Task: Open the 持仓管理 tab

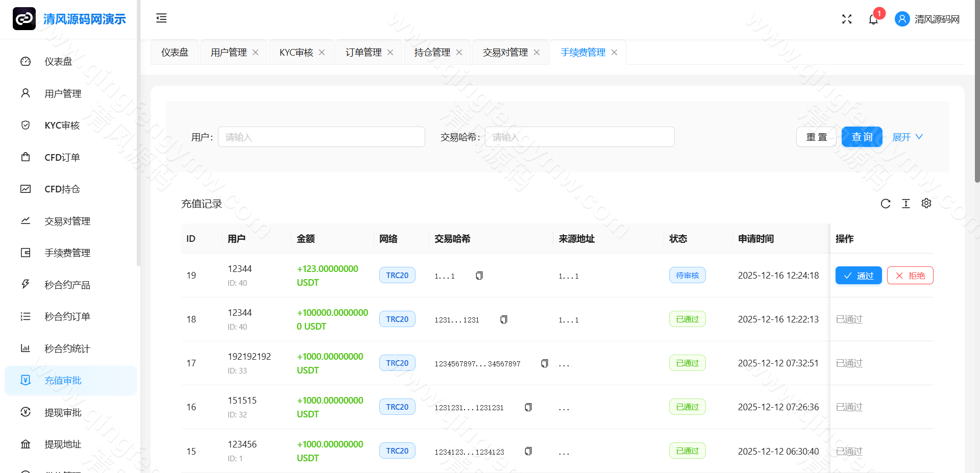Action: [x=431, y=52]
